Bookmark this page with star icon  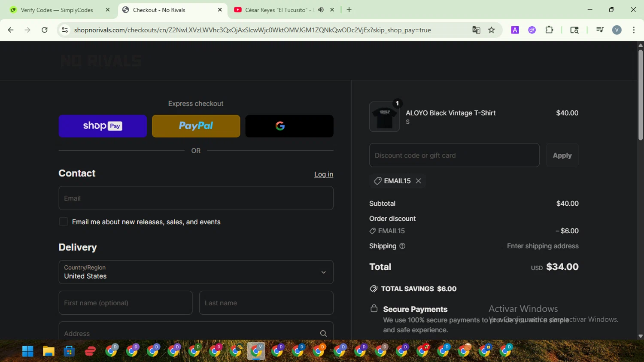point(492,30)
